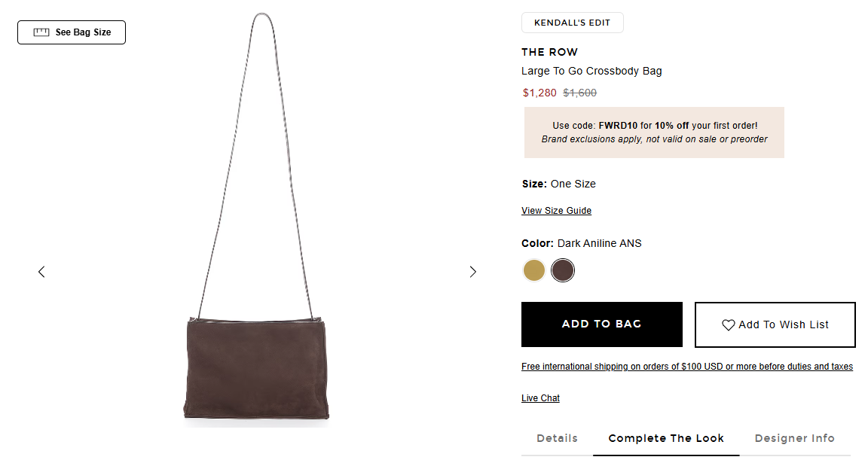Click the One Size label
The width and height of the screenshot is (868, 463).
(573, 184)
